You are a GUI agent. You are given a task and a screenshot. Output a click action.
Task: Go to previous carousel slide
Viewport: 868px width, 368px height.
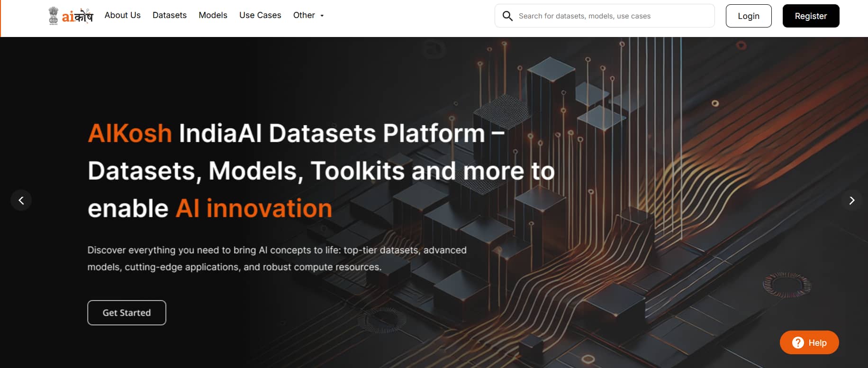tap(21, 200)
